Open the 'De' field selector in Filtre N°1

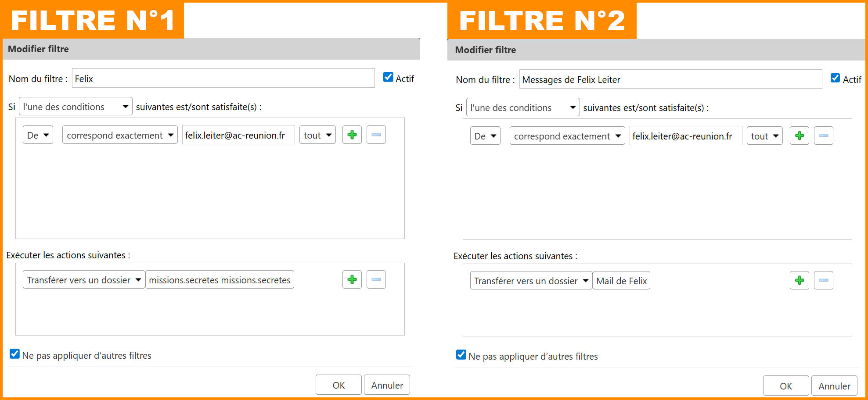pyautogui.click(x=38, y=135)
